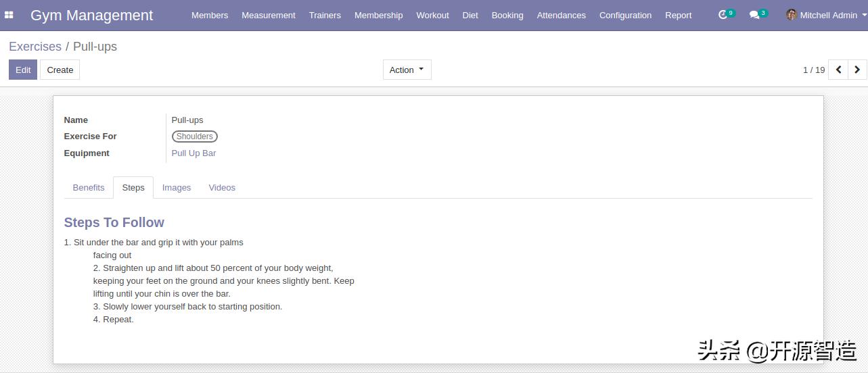Open the Members menu

click(210, 15)
